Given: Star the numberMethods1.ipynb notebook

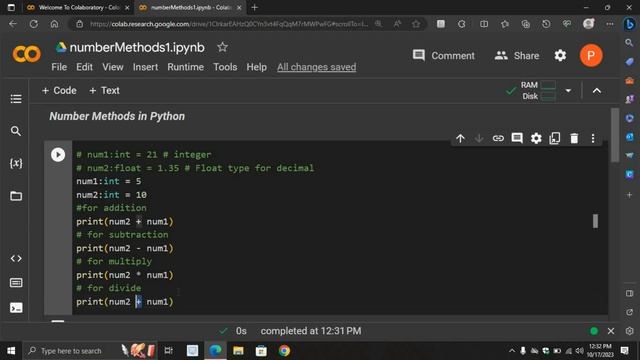Looking at the screenshot, I should click(x=222, y=47).
